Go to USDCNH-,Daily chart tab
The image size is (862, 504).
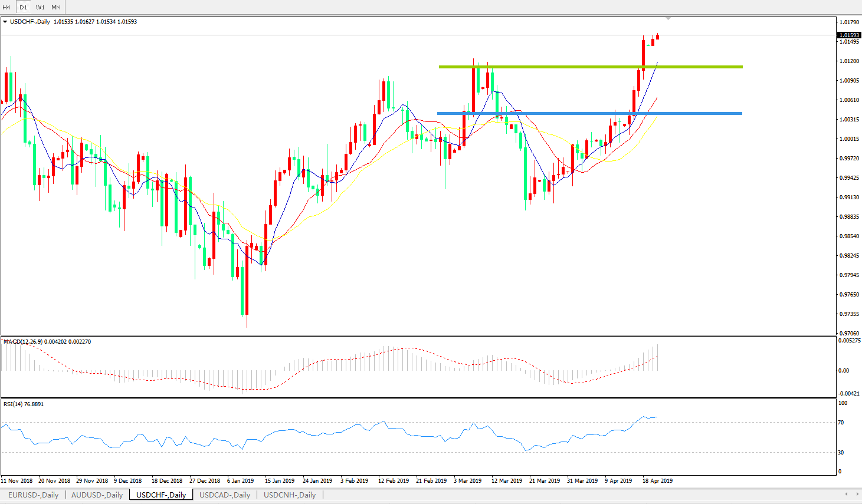pyautogui.click(x=290, y=495)
